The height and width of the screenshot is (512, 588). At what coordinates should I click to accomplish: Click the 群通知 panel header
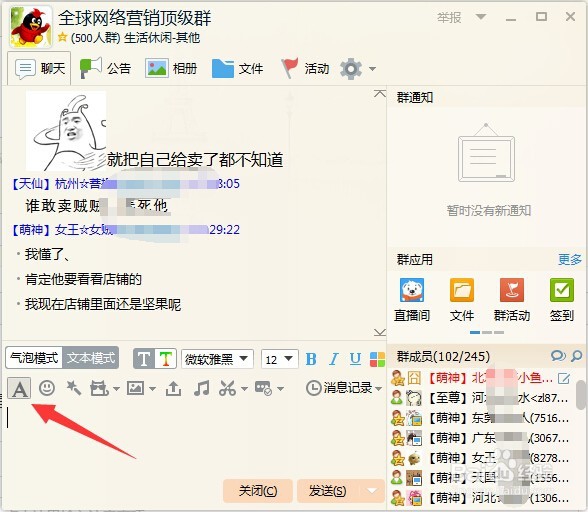click(x=415, y=98)
